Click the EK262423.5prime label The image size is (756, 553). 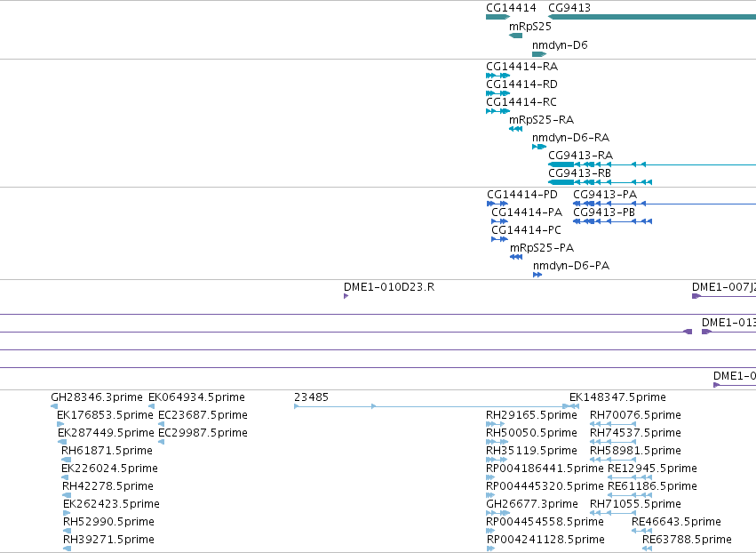111,504
